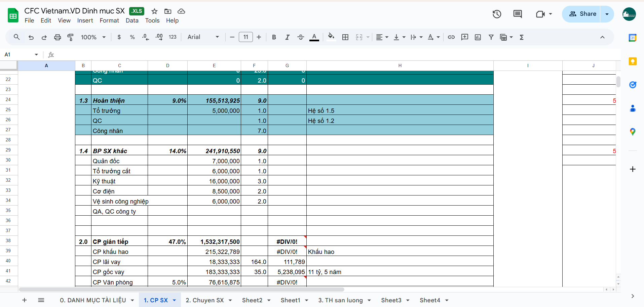Screen dimensions: 644x307
Task: Open version history clock icon
Action: pyautogui.click(x=497, y=14)
